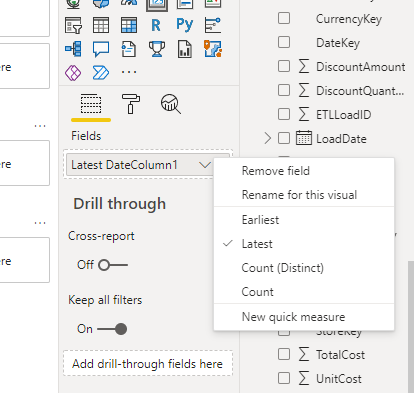
Task: Pick the Paginated report visual
Action: [x=185, y=49]
